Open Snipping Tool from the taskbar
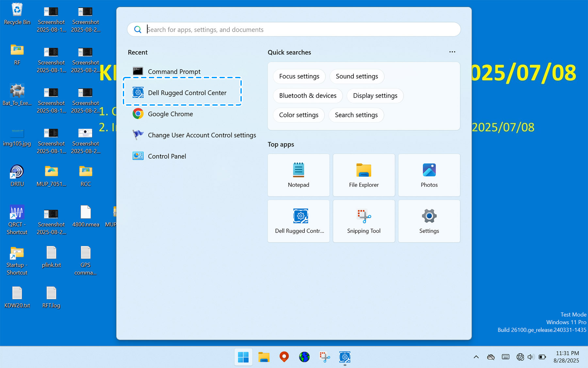The height and width of the screenshot is (368, 588). [x=325, y=357]
